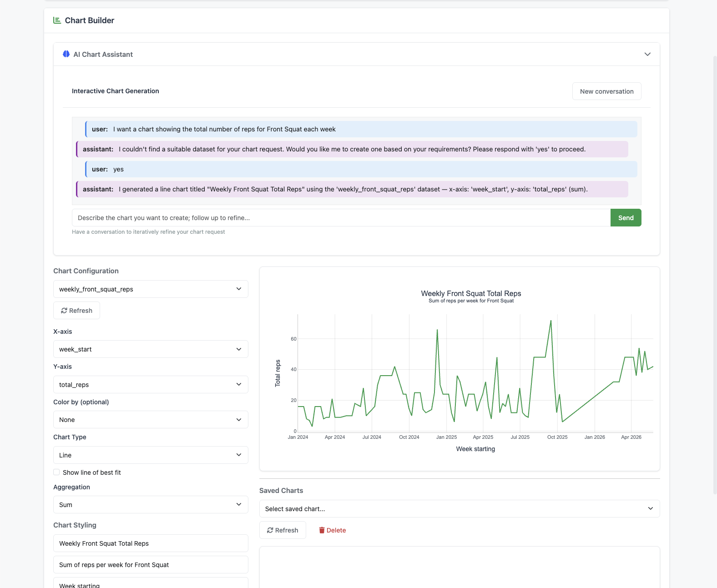Screen dimensions: 717x588
Task: Click the 60 value on the y-axis
Action: pyautogui.click(x=293, y=339)
